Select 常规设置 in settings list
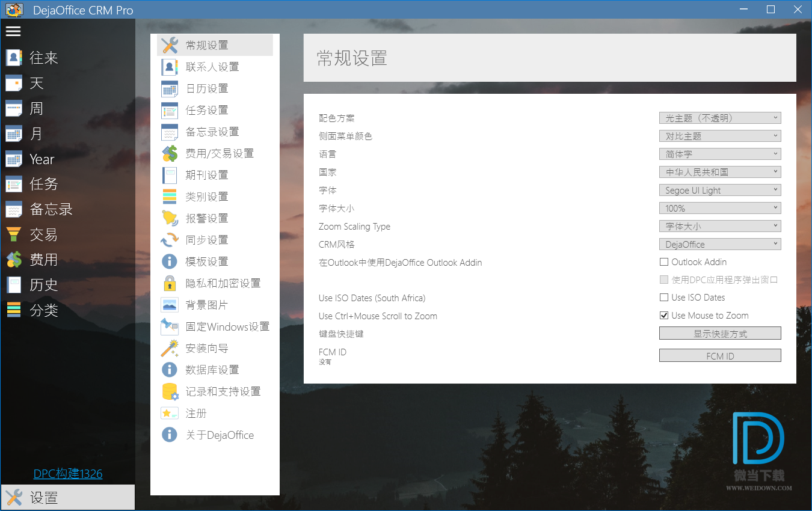The width and height of the screenshot is (812, 511). pos(215,45)
